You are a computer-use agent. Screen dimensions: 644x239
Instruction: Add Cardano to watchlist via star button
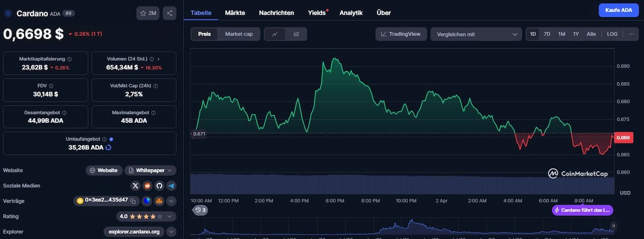148,13
